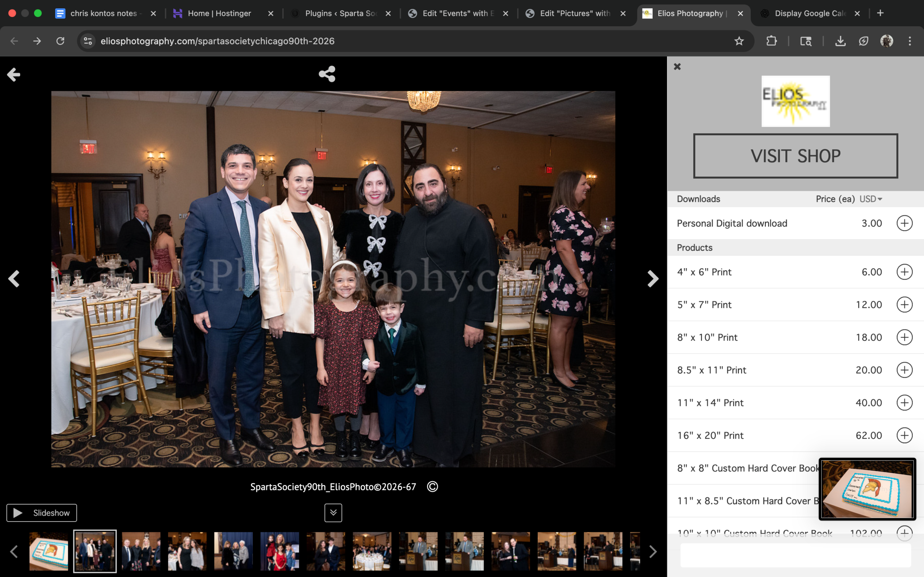Add Personal Digital download to cart
This screenshot has height=577, width=924.
click(904, 223)
